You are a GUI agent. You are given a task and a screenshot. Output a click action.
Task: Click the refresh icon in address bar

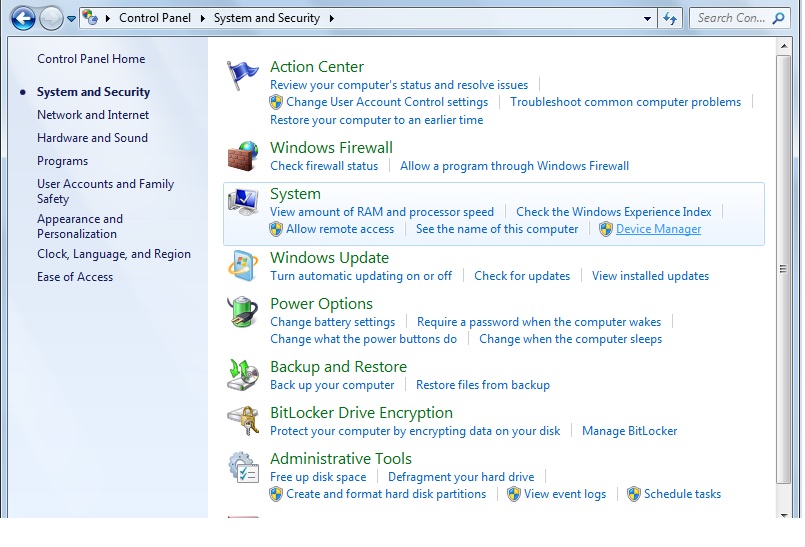(670, 18)
